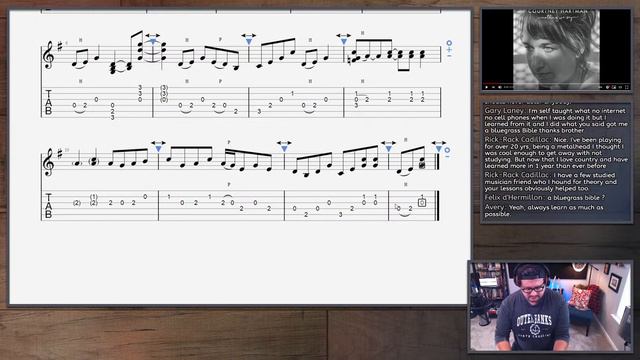The height and width of the screenshot is (360, 640).
Task: Click the fullscreen icon in the YouTube player
Action: pos(627,87)
